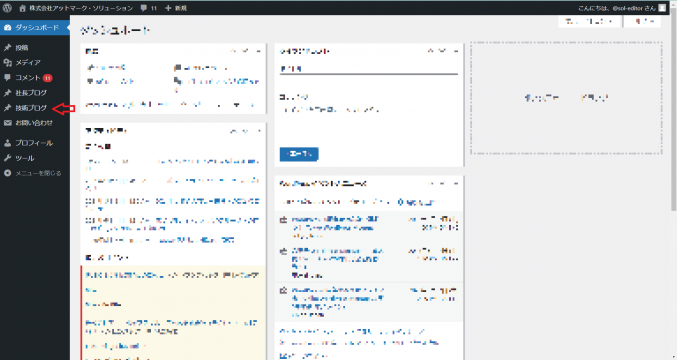Click the quick draft title input field
This screenshot has height=360, width=677.
pos(369,69)
